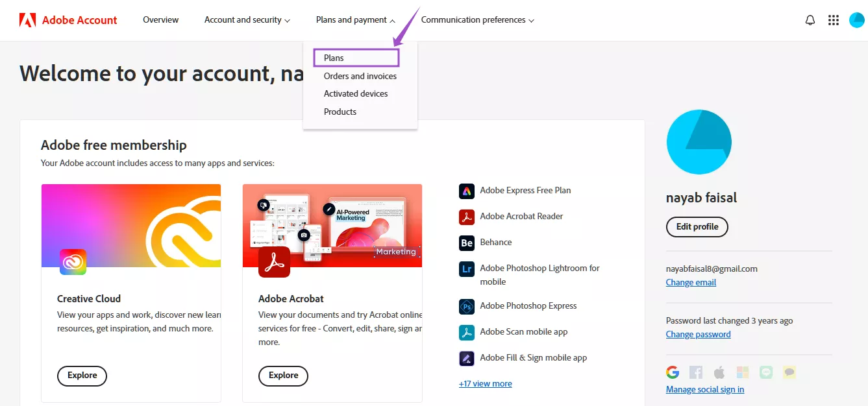Click the Facebook social sign-in icon

695,372
